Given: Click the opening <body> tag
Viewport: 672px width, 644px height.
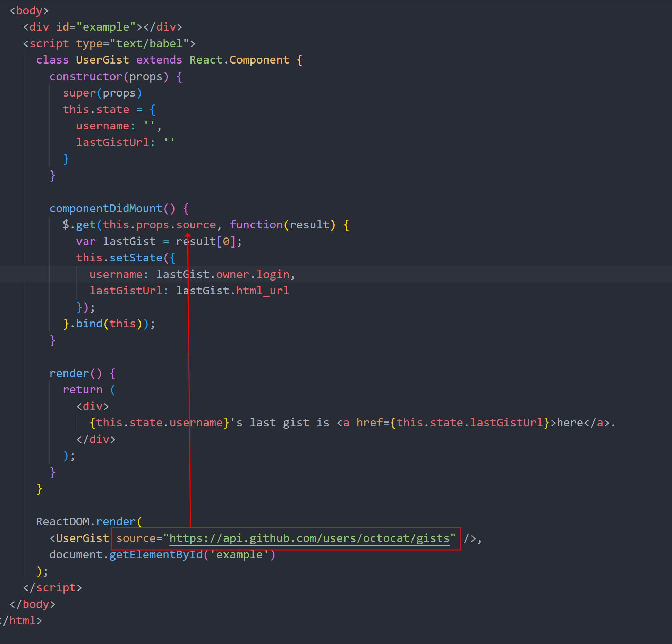Looking at the screenshot, I should click(29, 10).
